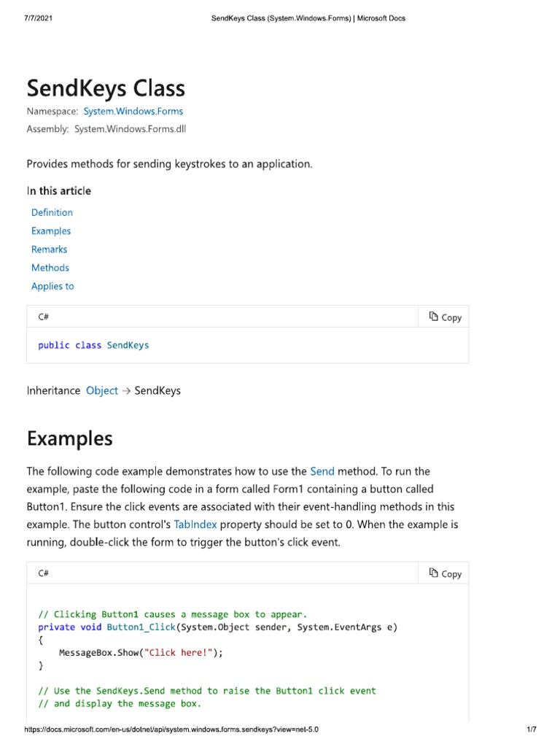
Task: Click the C# label above the class definition
Action: coord(44,317)
